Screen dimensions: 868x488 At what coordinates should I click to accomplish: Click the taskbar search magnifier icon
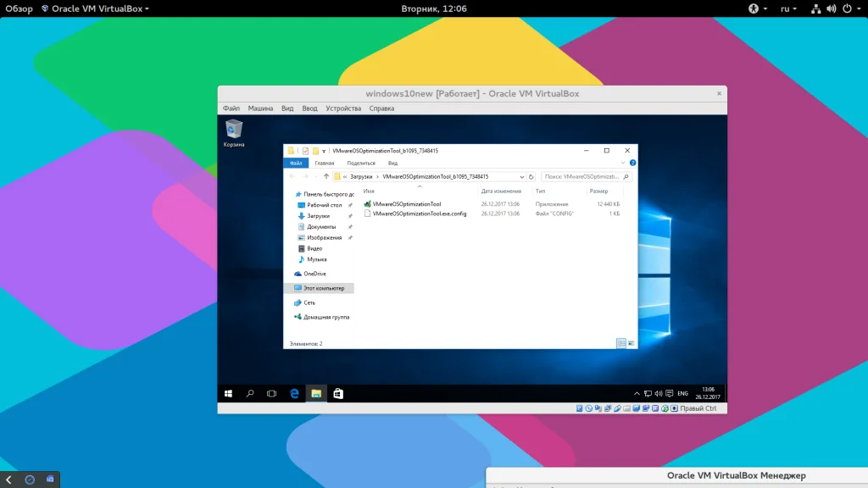coord(250,394)
